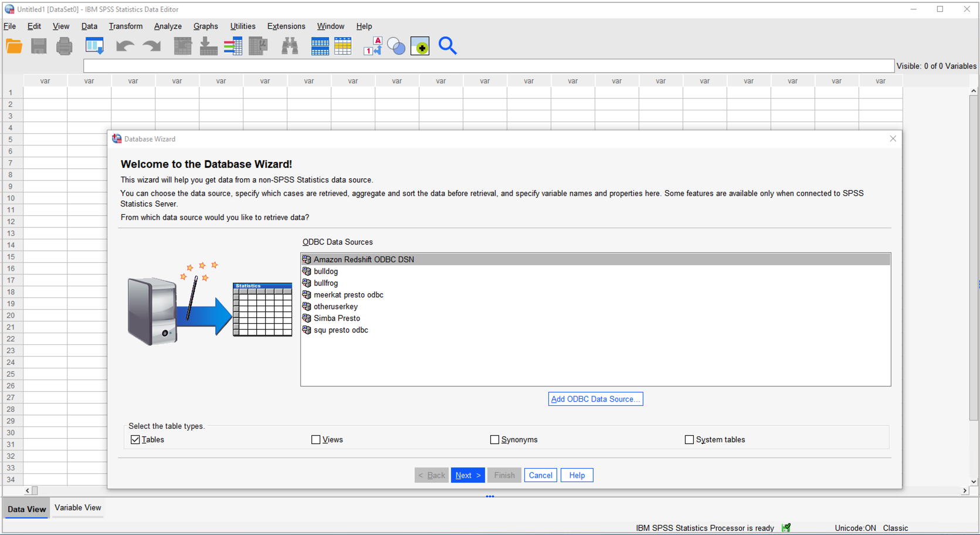Toggle the Value labels icon
Viewport: 980px width, 535px height.
pos(373,46)
